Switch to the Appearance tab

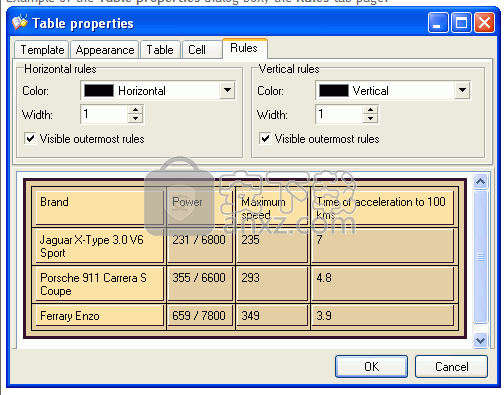(x=105, y=50)
